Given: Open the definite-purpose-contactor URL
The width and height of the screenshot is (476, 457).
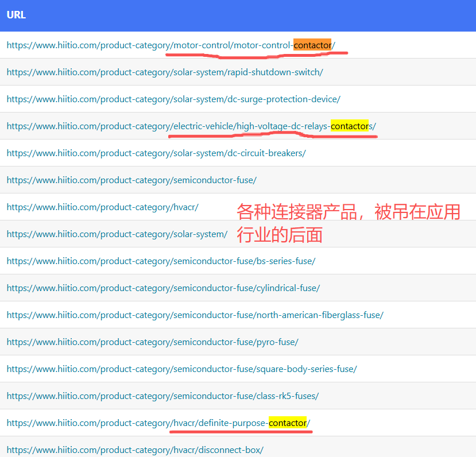Looking at the screenshot, I should [158, 423].
